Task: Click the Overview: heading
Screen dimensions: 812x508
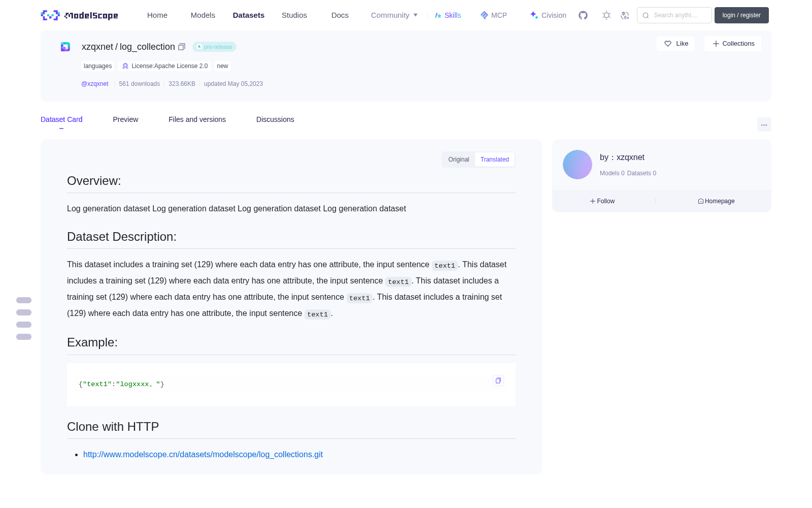Action: (x=94, y=181)
